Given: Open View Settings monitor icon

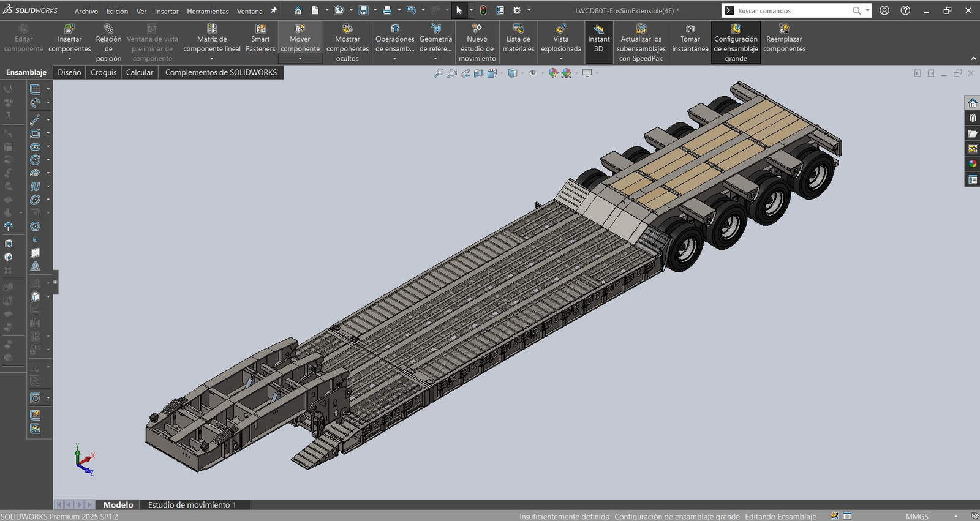Looking at the screenshot, I should pyautogui.click(x=587, y=73).
